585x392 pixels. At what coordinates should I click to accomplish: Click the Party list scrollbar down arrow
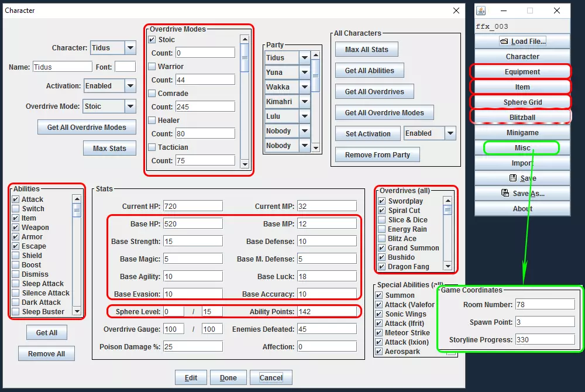point(316,147)
